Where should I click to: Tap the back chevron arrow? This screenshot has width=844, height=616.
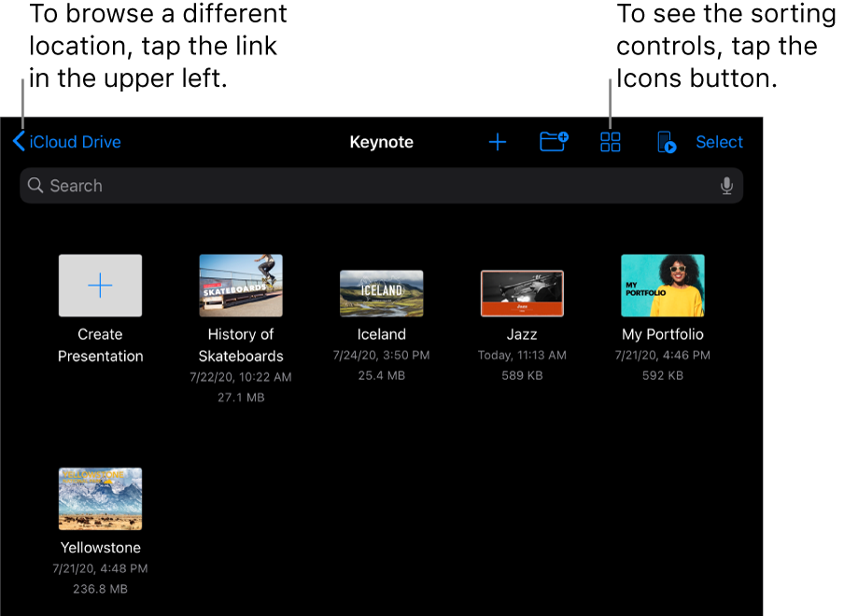coord(19,142)
